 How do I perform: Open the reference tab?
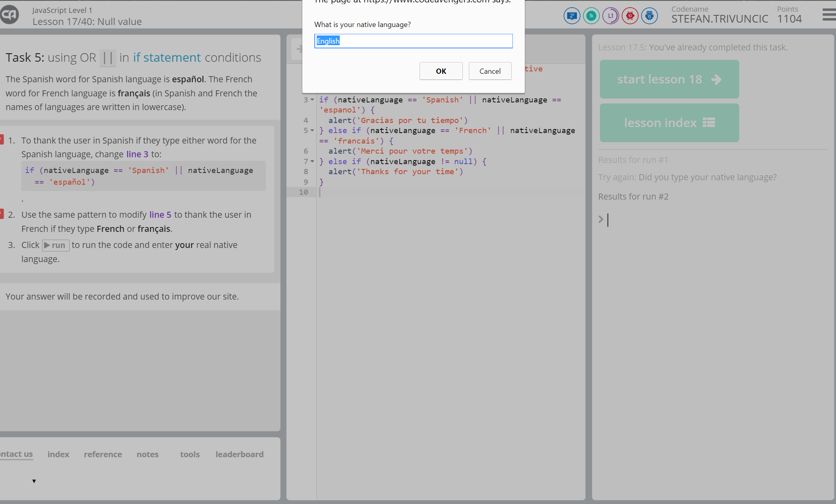102,454
